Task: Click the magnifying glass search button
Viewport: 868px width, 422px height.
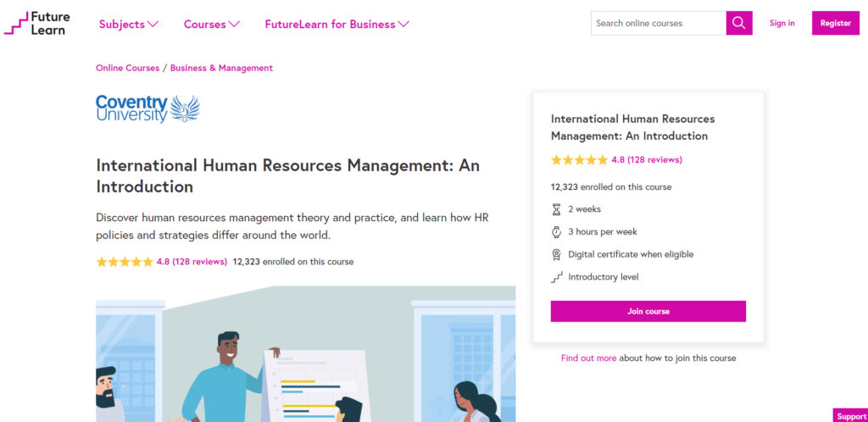Action: [739, 23]
